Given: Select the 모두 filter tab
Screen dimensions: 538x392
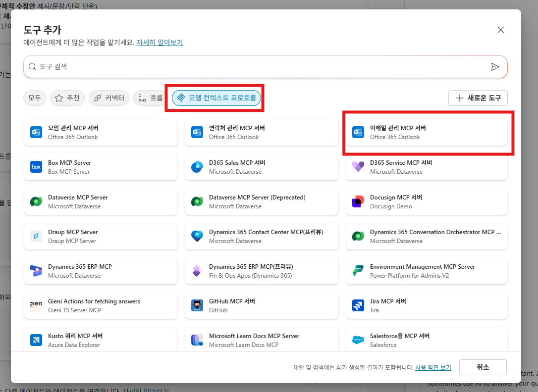Looking at the screenshot, I should pos(35,98).
